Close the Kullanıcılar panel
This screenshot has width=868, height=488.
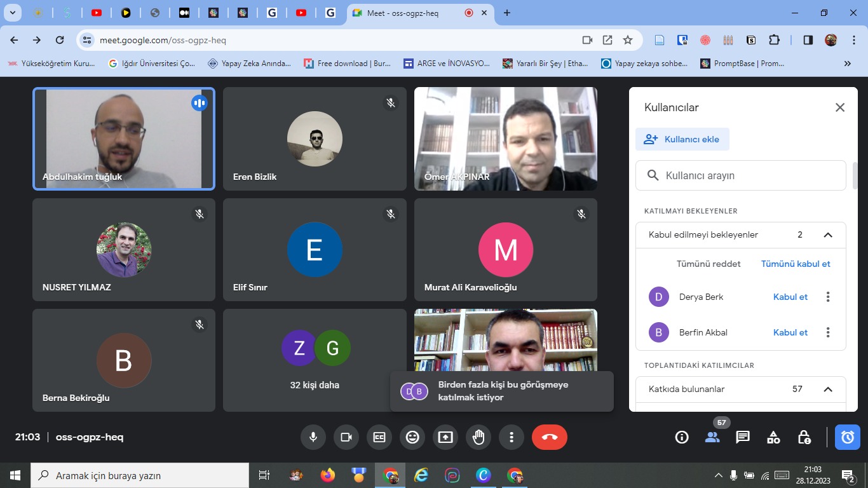tap(840, 107)
